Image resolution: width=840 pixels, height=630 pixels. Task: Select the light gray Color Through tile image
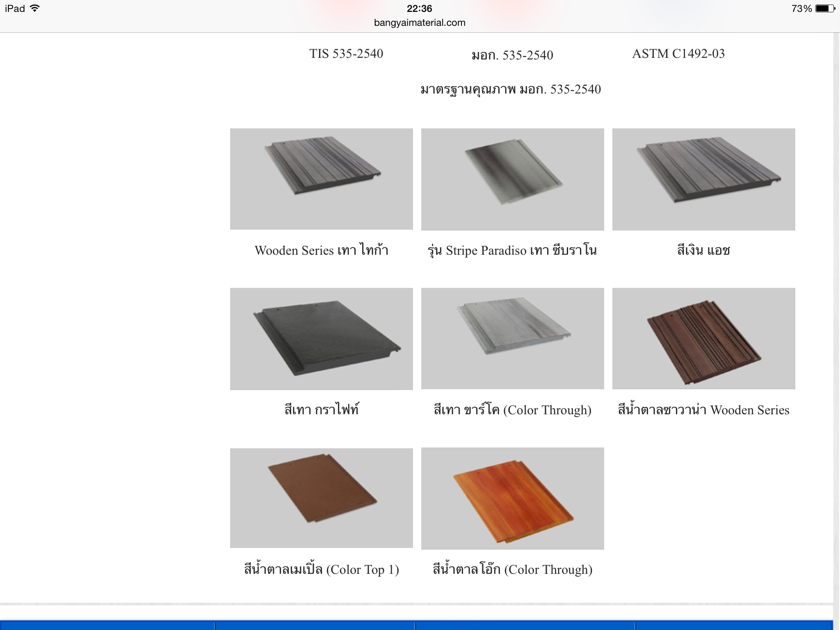pos(512,338)
